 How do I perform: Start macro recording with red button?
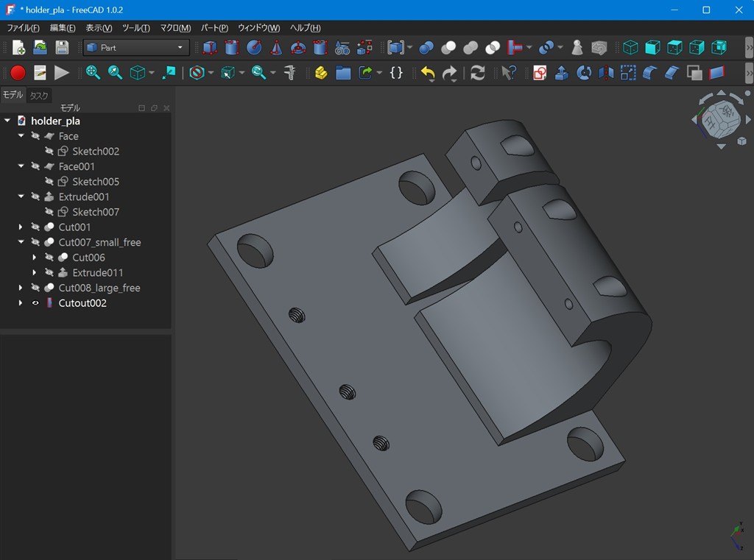tap(18, 73)
